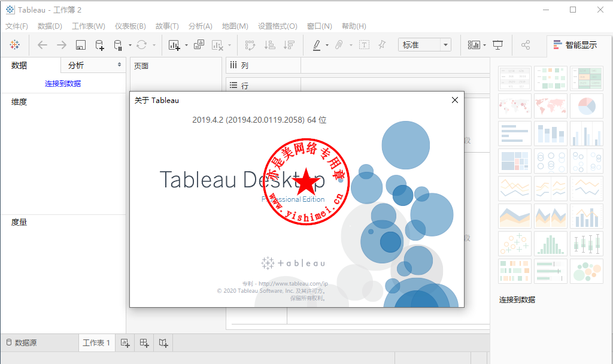This screenshot has height=364, width=613.
Task: Open the 窗口(N) menu
Action: click(320, 26)
